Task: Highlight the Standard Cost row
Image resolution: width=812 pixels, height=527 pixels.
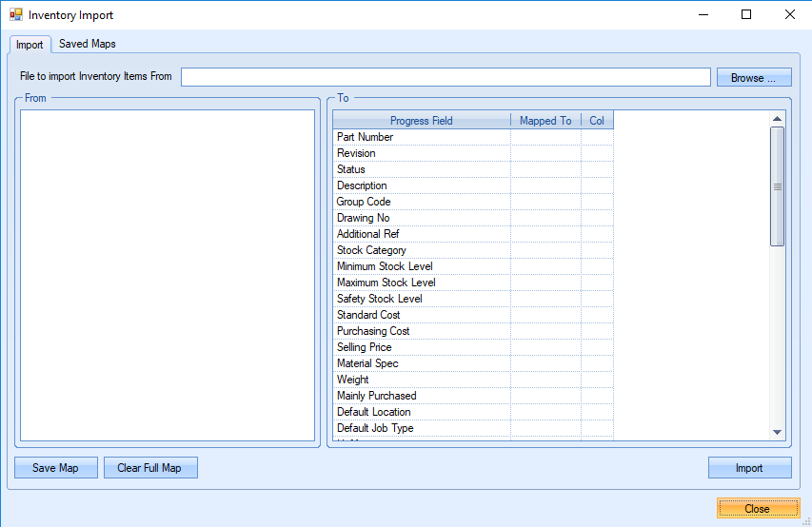Action: click(x=473, y=315)
